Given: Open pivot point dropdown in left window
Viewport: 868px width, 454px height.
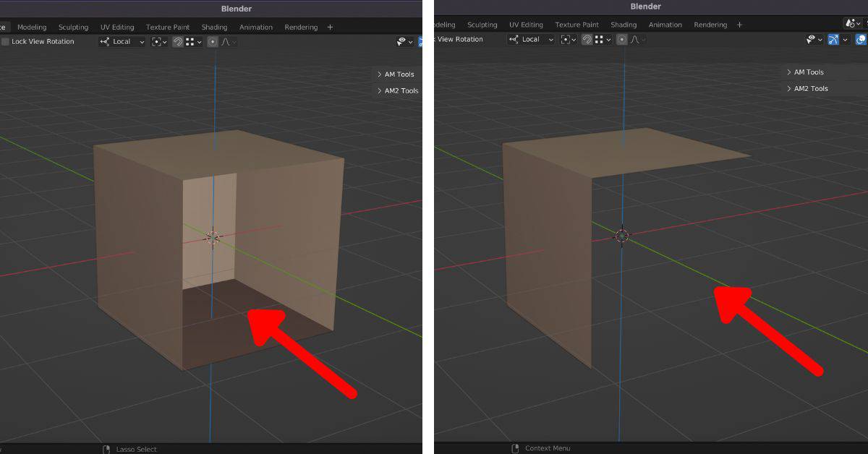Looking at the screenshot, I should click(x=159, y=42).
